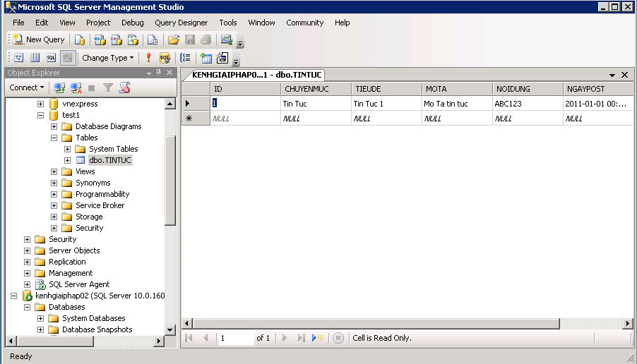Open the File menu
The height and width of the screenshot is (364, 637).
[18, 23]
